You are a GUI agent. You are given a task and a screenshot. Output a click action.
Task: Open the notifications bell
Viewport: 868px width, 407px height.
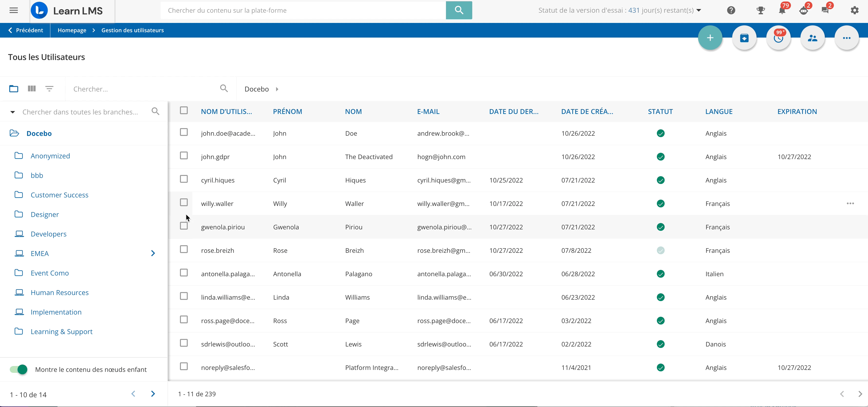click(x=782, y=10)
